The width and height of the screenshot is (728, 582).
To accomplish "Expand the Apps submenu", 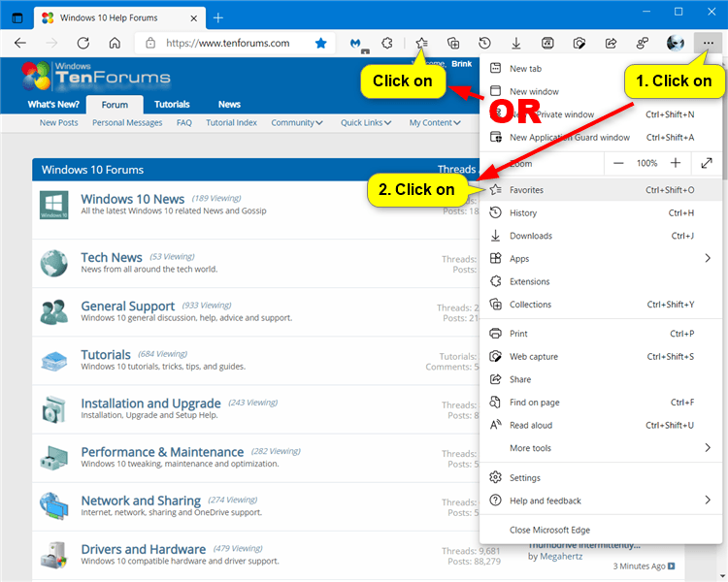I will coord(601,259).
